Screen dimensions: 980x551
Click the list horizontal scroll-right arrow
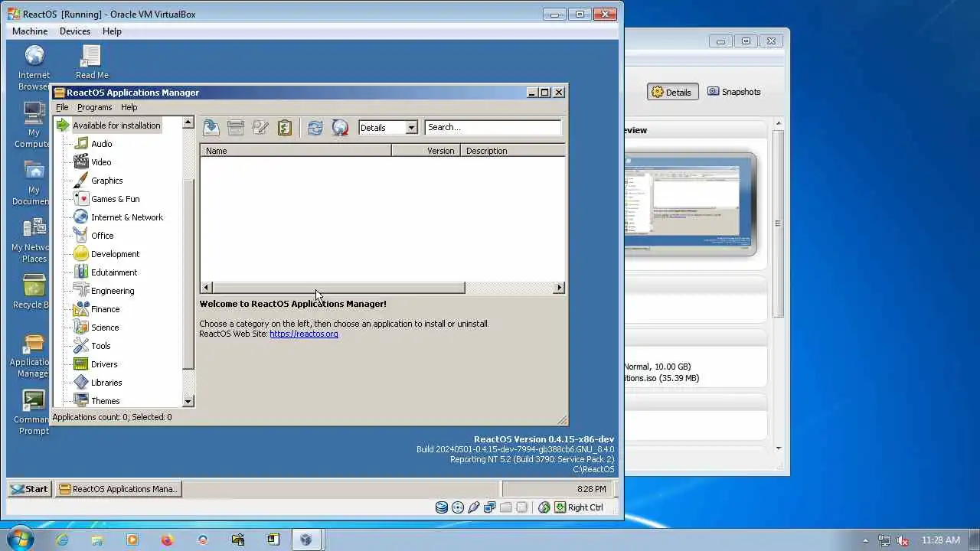559,288
